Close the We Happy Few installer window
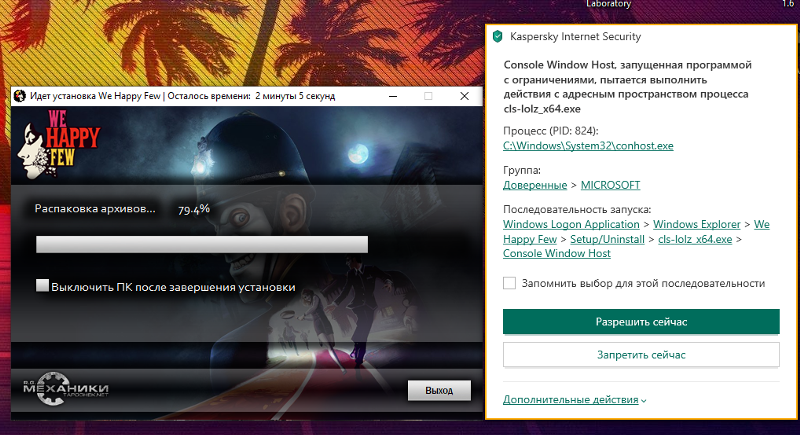 click(464, 96)
